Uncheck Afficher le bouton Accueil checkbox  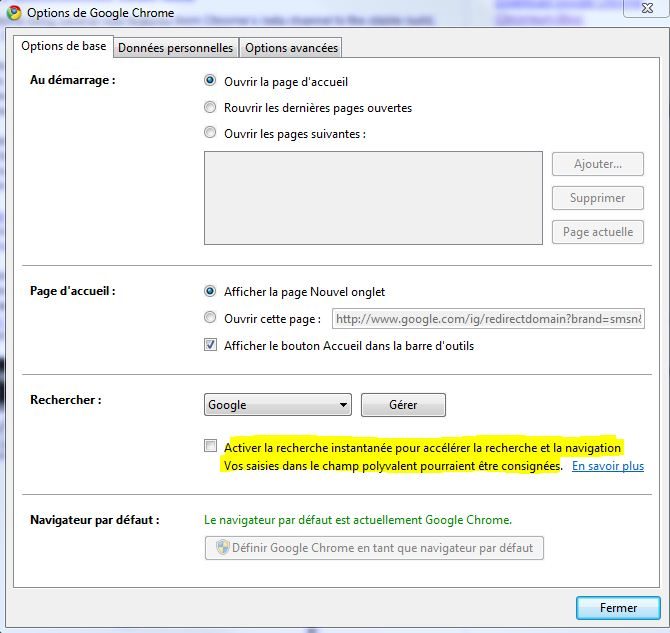tap(210, 344)
